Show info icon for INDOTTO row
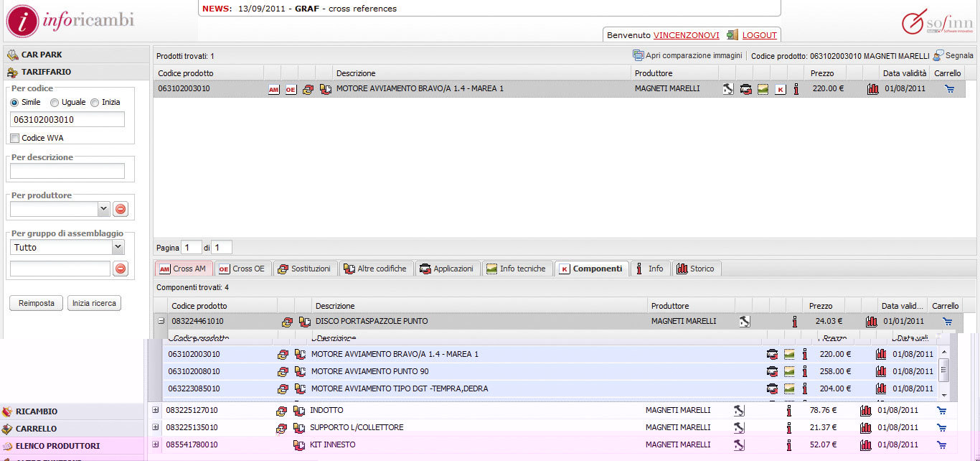Screen dimensions: 980x461 (788, 411)
